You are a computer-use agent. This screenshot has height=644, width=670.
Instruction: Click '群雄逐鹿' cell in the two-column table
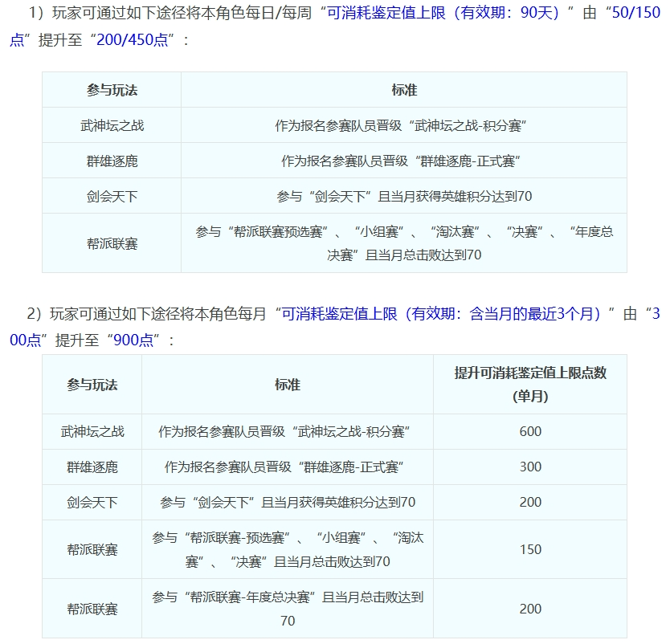pos(112,161)
